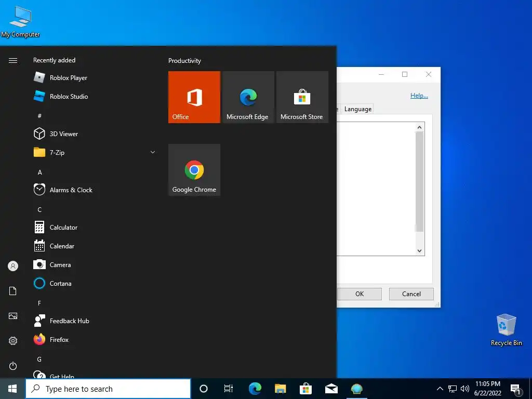Click Cancel in the dialog
Screen dimensions: 532x399
coord(411,294)
